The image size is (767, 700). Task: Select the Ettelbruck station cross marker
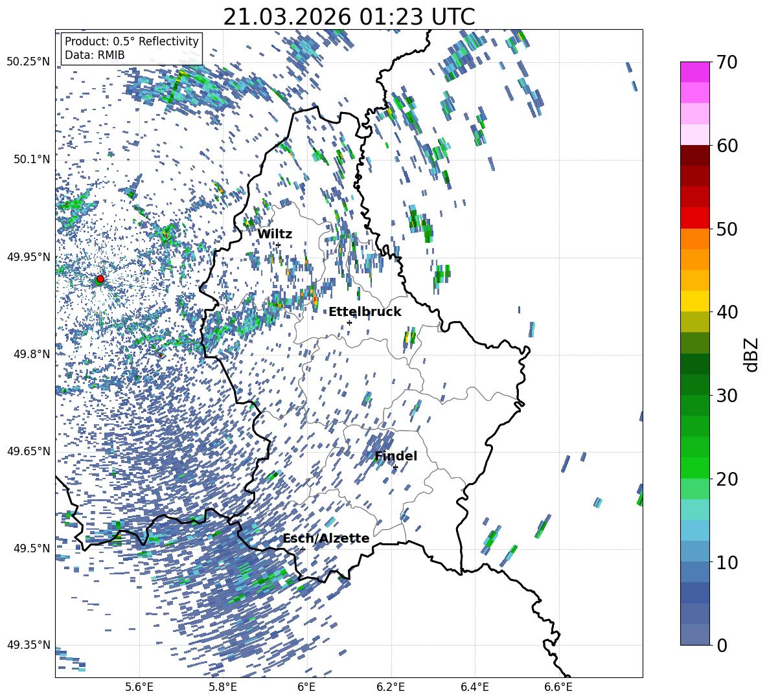point(349,322)
